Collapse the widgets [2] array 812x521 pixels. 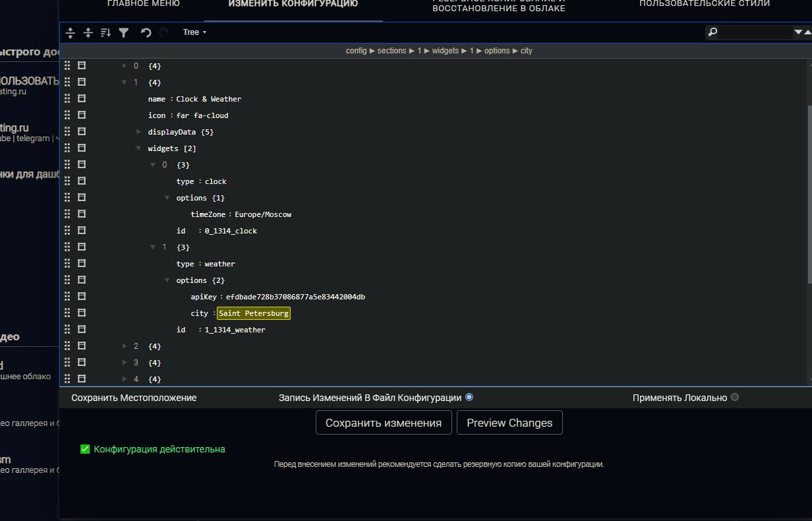point(138,148)
